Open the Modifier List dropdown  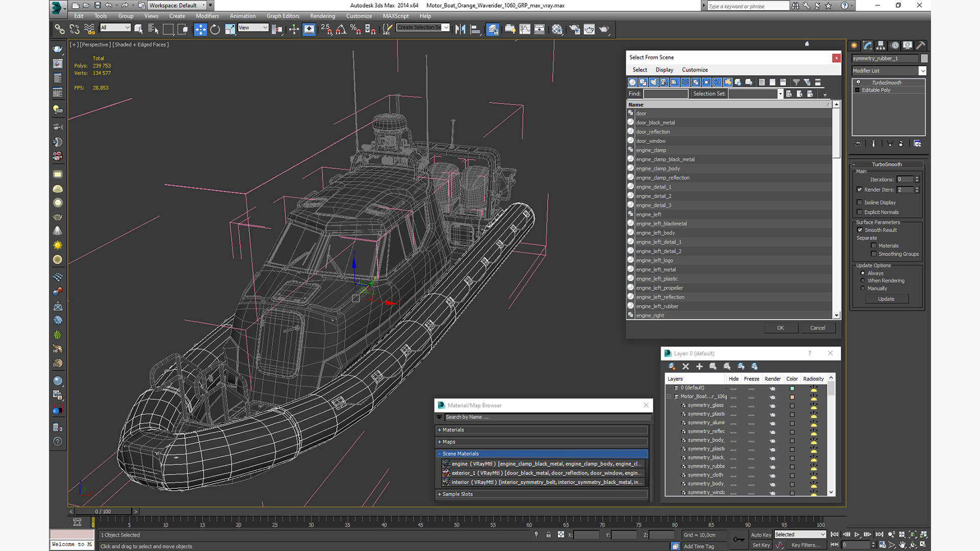click(x=922, y=71)
